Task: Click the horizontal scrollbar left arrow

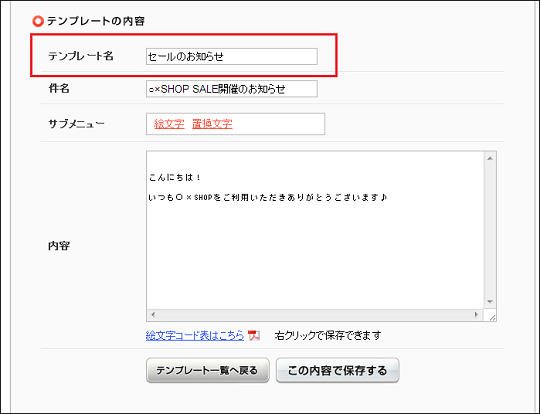Action: [153, 314]
